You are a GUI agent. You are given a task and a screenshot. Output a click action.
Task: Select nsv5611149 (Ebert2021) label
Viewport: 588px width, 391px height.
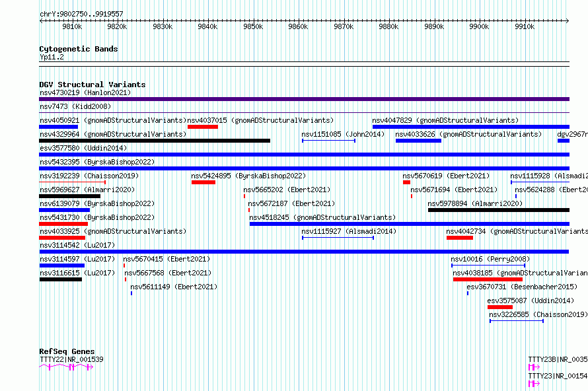pos(174,287)
